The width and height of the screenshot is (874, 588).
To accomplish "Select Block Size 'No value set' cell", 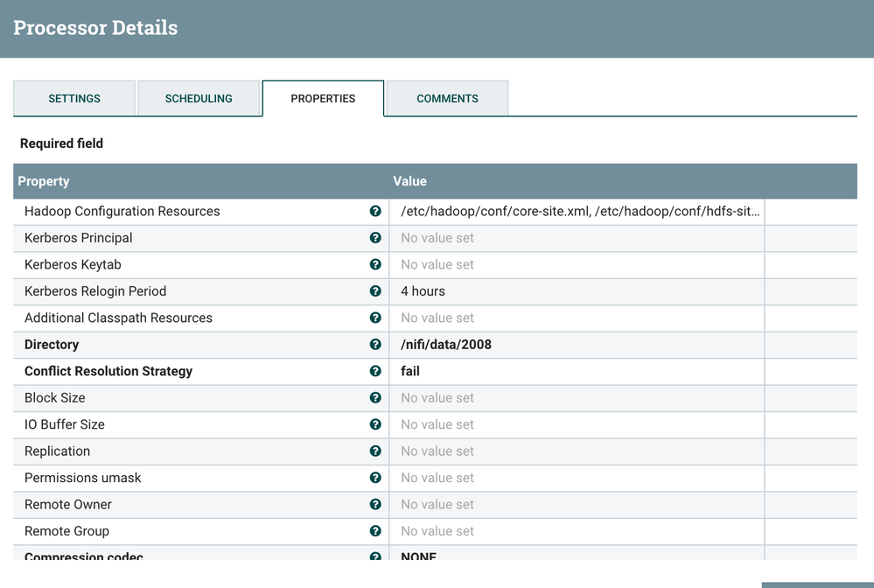I will pyautogui.click(x=577, y=398).
